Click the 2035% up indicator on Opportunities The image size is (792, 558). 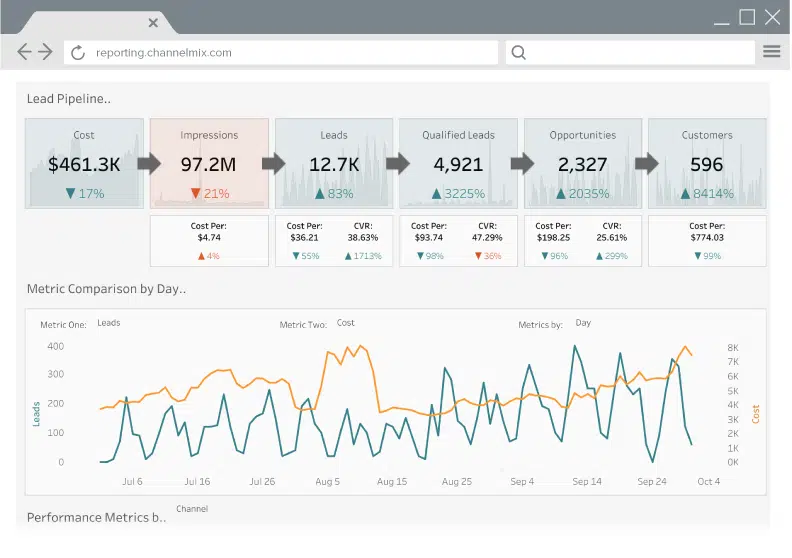click(583, 193)
